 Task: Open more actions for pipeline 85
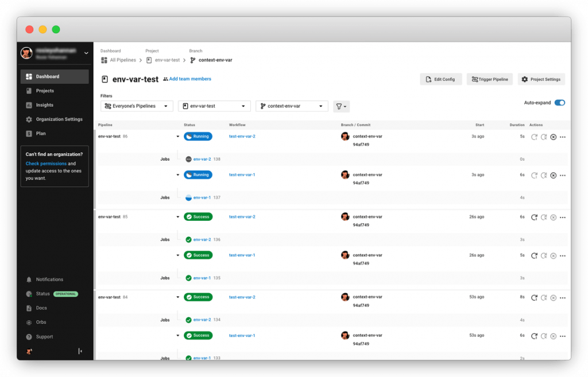tap(563, 217)
